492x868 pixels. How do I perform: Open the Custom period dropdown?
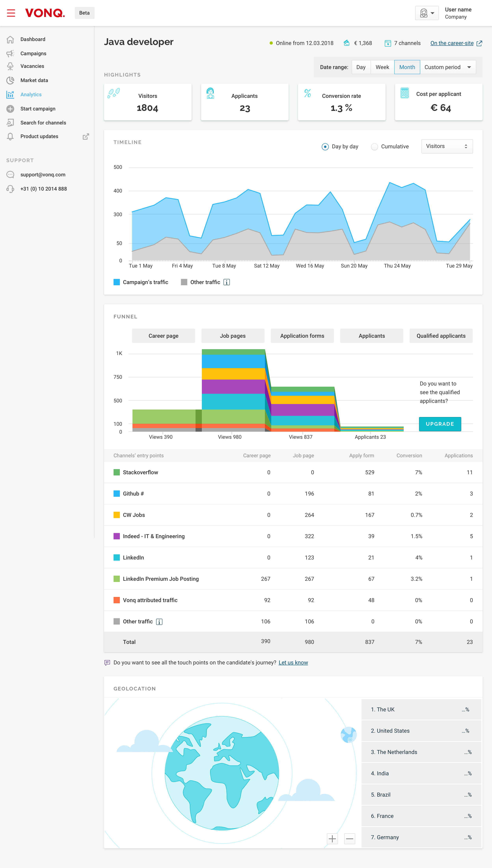[x=447, y=67]
